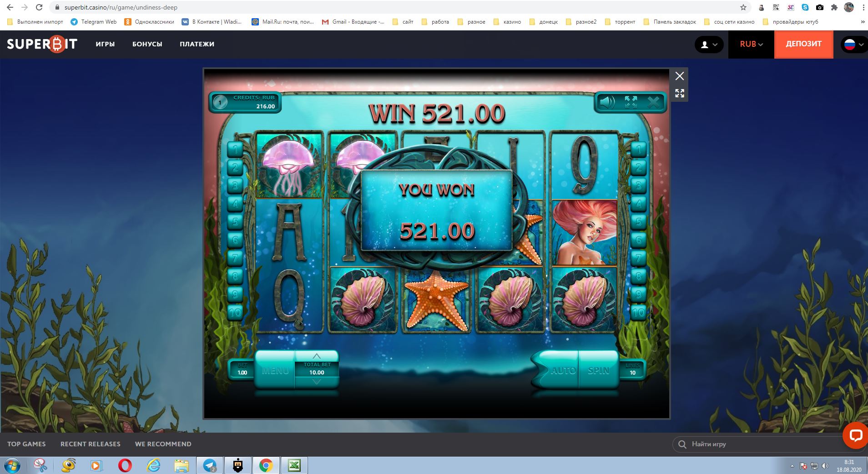
Task: Select payline 10 on left side
Action: click(x=235, y=313)
